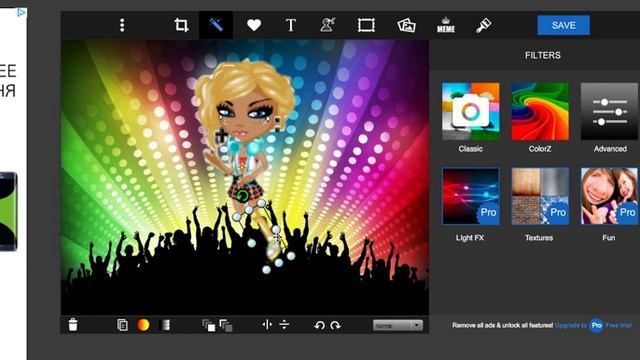
Task: Rotate the object clockwise
Action: click(336, 325)
